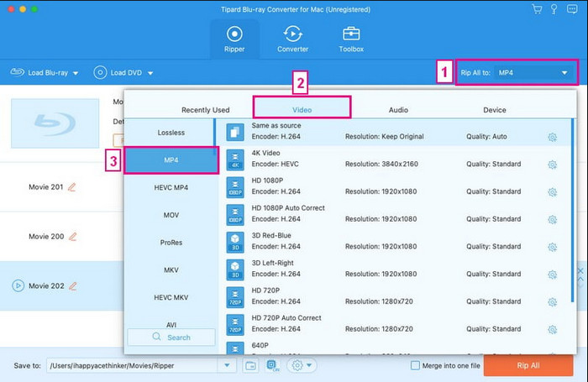Toggle the hardware acceleration icon

(x=273, y=365)
